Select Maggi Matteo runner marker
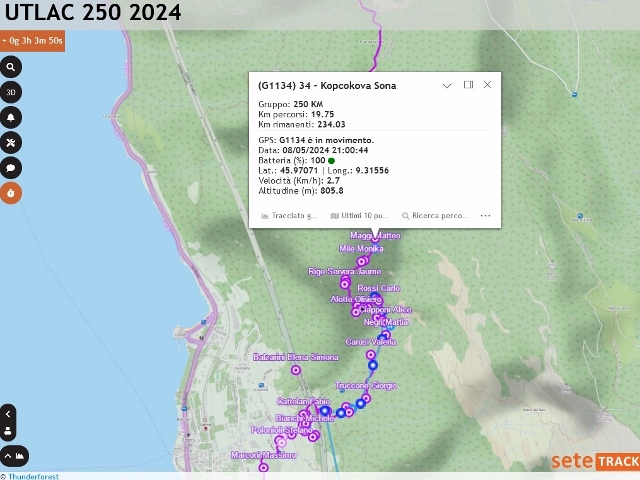 (375, 238)
